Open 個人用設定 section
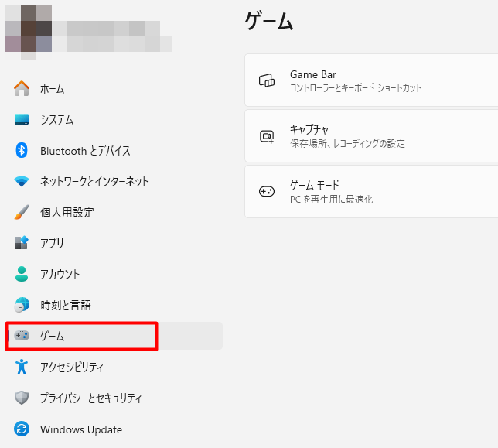The width and height of the screenshot is (498, 448). (x=114, y=212)
